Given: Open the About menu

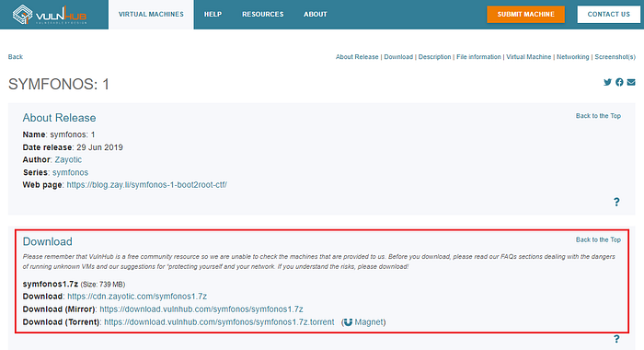Looking at the screenshot, I should [316, 15].
